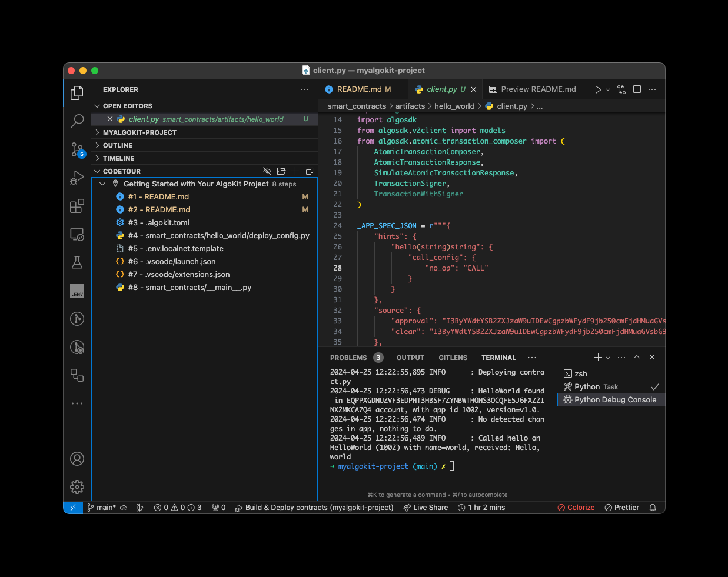The width and height of the screenshot is (728, 577).
Task: Open Source Control view with 5 changes
Action: [x=77, y=149]
